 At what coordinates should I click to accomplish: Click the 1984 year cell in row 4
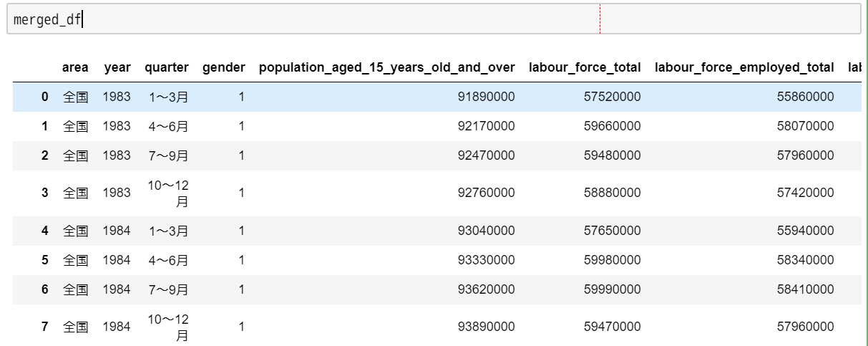117,231
